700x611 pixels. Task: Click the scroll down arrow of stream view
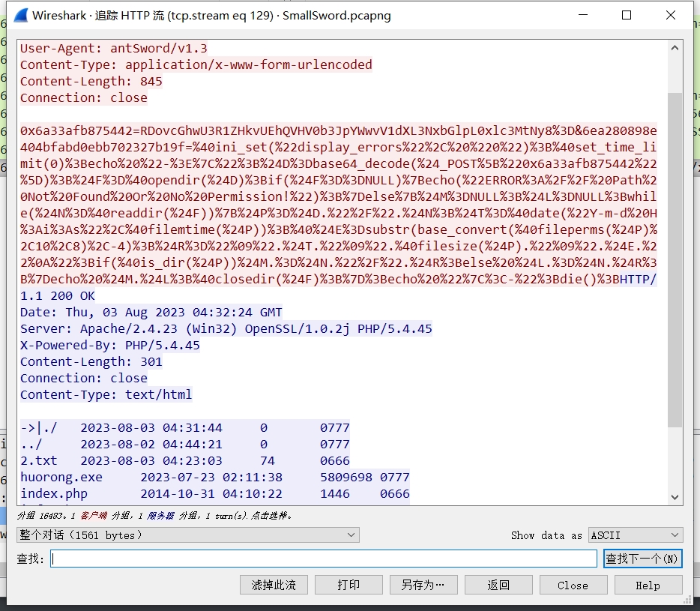[675, 497]
